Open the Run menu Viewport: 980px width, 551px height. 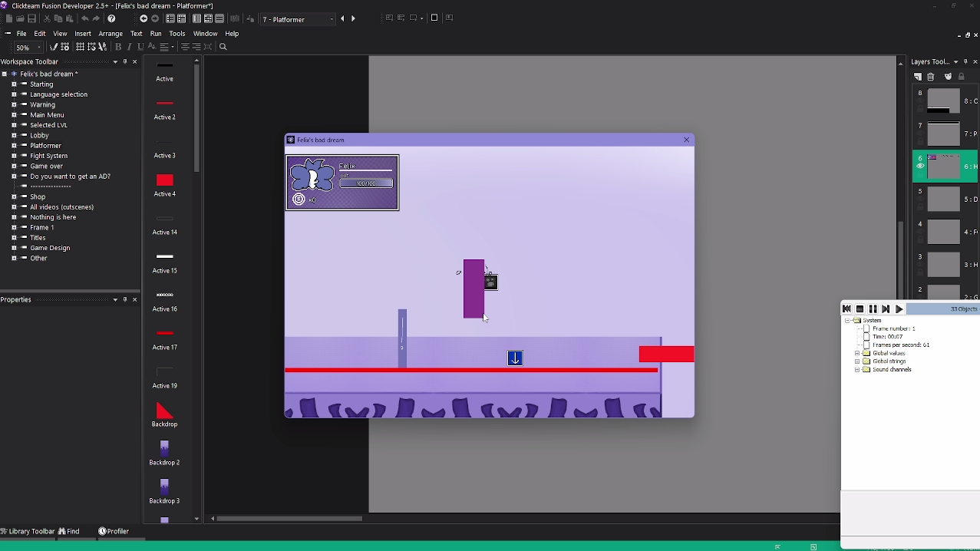[156, 34]
